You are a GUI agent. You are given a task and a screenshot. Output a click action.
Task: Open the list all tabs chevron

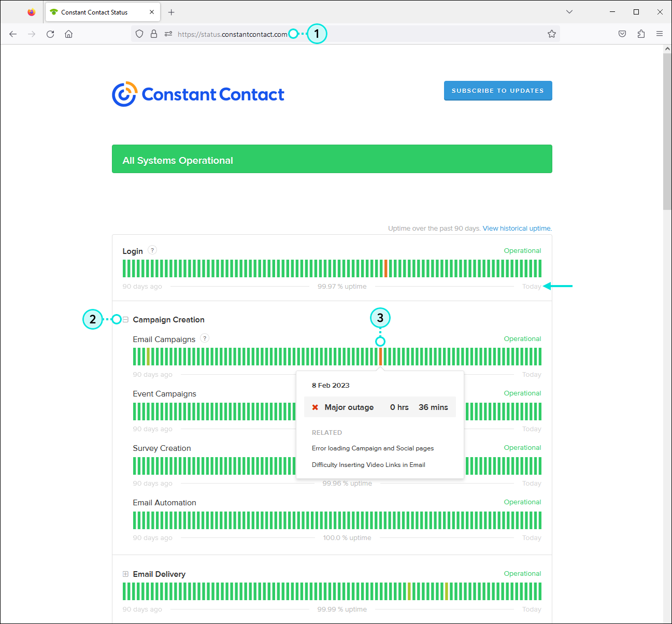(x=569, y=12)
